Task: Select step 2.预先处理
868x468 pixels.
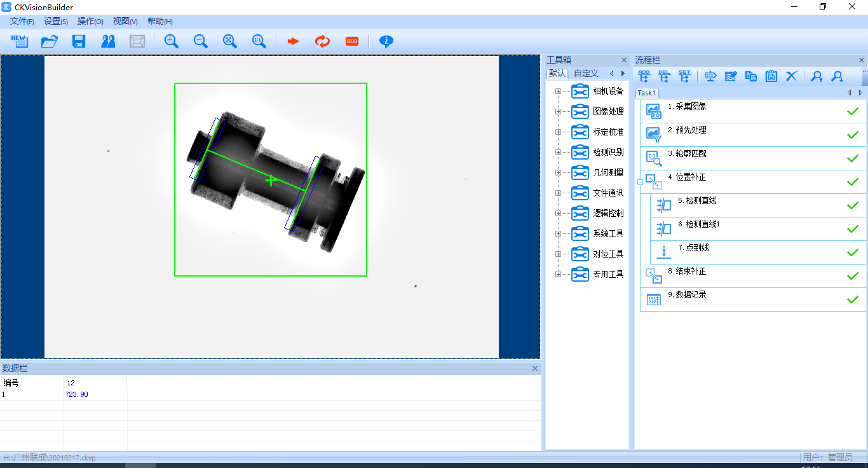Action: 753,135
